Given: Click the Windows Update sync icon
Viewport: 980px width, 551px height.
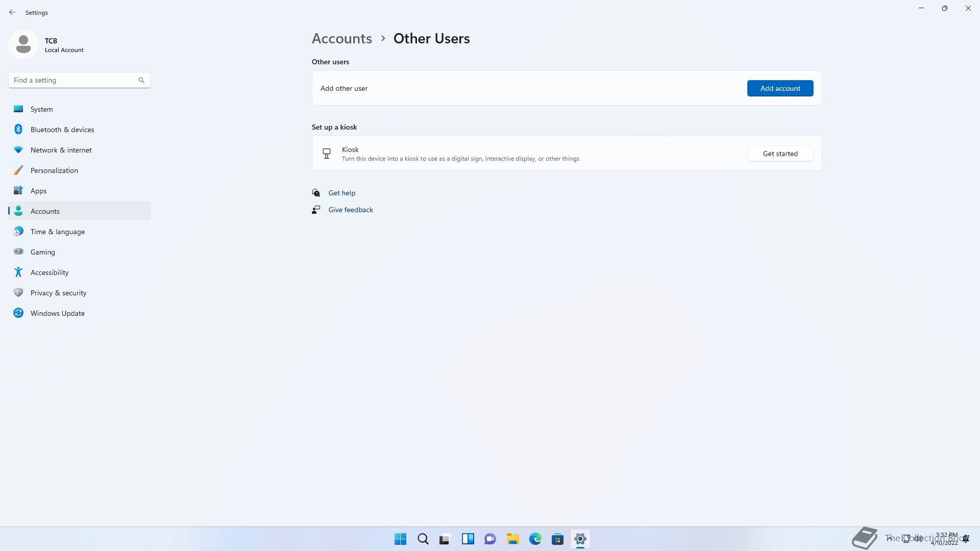Looking at the screenshot, I should [18, 313].
